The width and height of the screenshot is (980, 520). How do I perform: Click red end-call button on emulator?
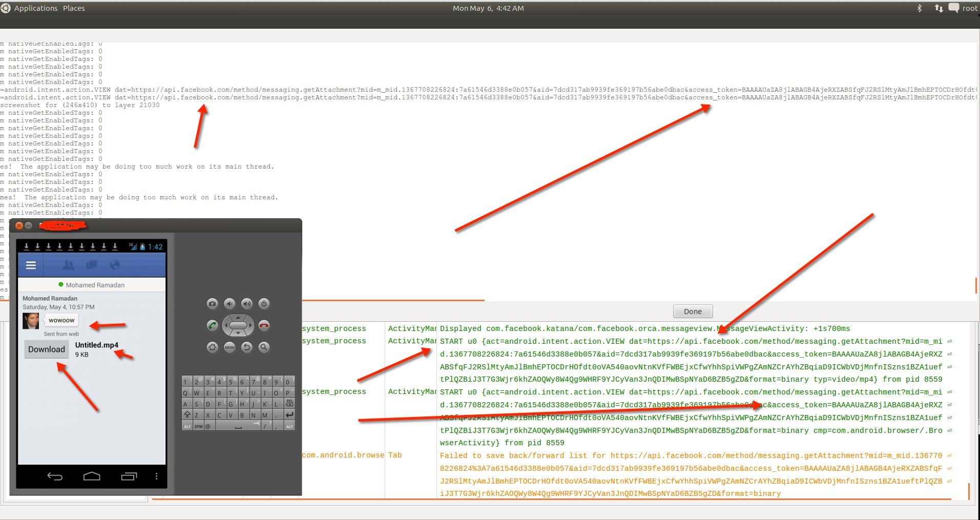tap(264, 325)
